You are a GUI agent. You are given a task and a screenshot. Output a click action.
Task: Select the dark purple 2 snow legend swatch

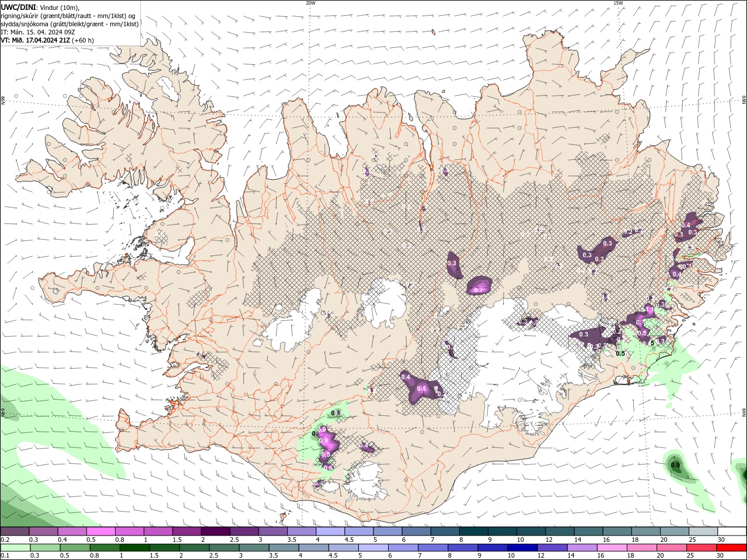tap(215, 531)
